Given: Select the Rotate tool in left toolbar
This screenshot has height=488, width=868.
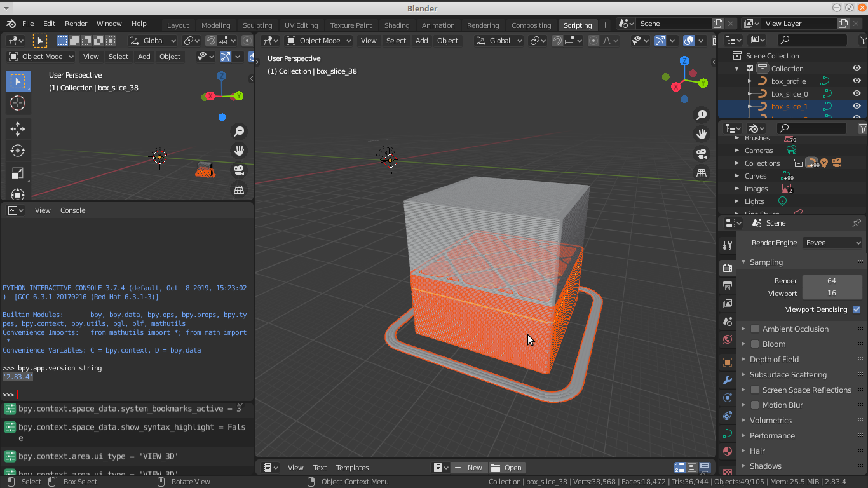Looking at the screenshot, I should pyautogui.click(x=18, y=151).
